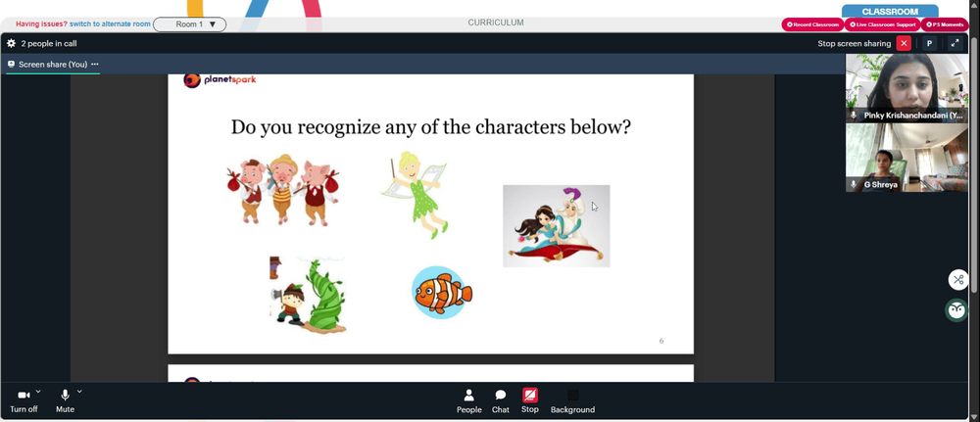Turn off the camera
980x422 pixels.
(x=24, y=400)
